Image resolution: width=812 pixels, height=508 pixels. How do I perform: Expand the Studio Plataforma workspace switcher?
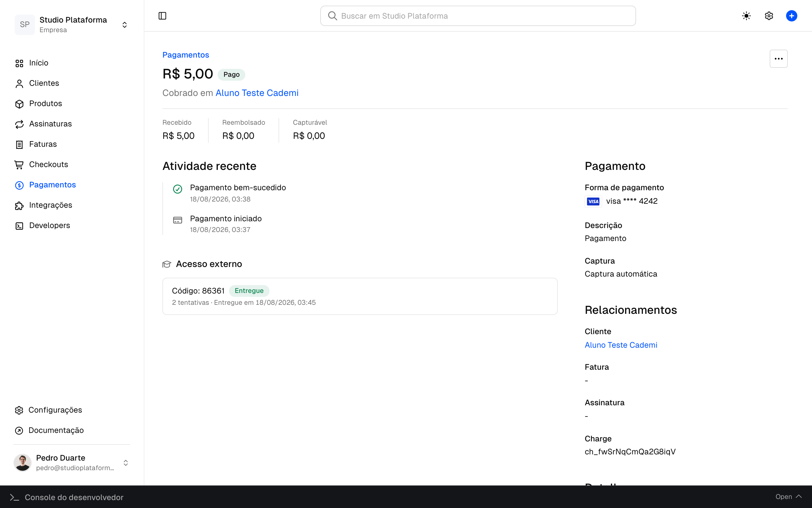point(125,25)
